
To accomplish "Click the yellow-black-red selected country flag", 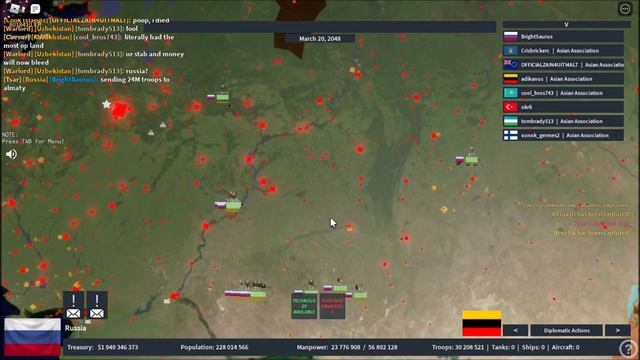I will pyautogui.click(x=482, y=323).
